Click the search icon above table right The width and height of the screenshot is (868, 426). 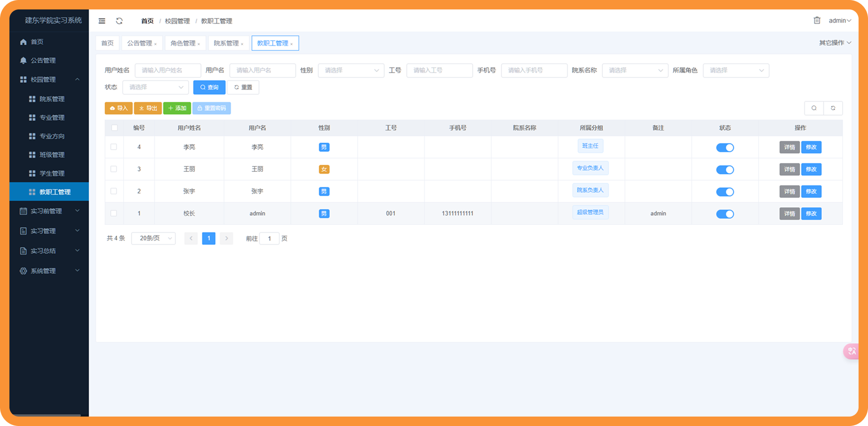[x=814, y=108]
